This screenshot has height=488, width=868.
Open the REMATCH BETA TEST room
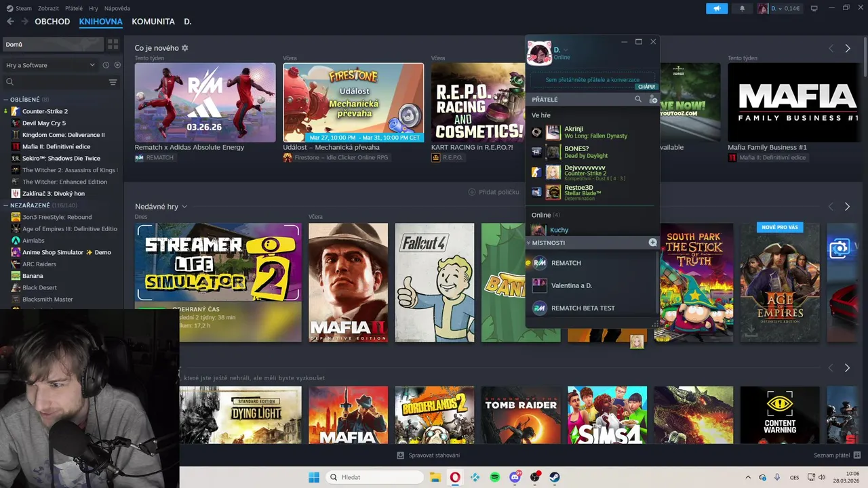pyautogui.click(x=591, y=308)
